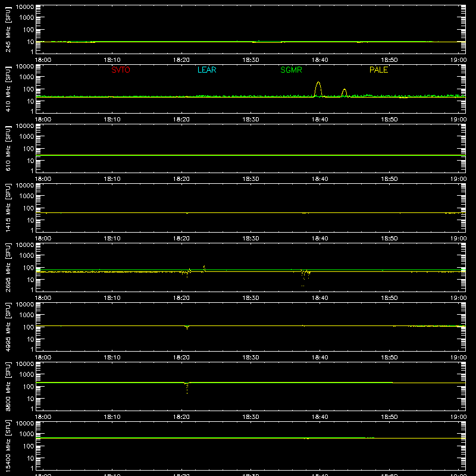Click the yellow dip near 18:21 in 4995 MHz panel
476x476 pixels.
(x=187, y=327)
